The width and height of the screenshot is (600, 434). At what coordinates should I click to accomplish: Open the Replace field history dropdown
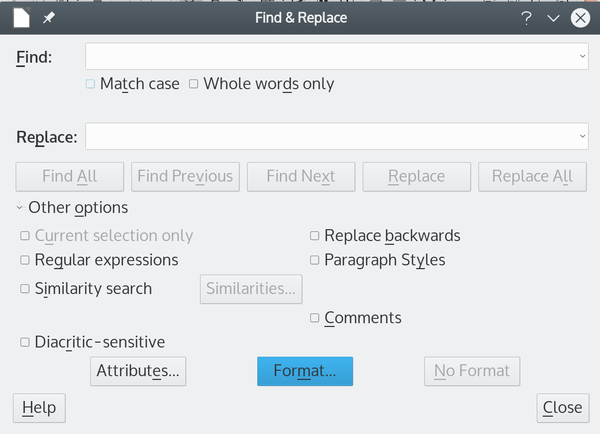tap(582, 136)
